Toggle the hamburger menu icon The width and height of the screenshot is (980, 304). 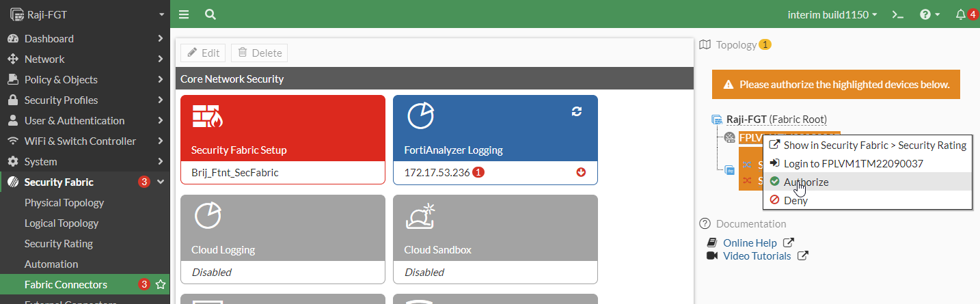tap(184, 14)
